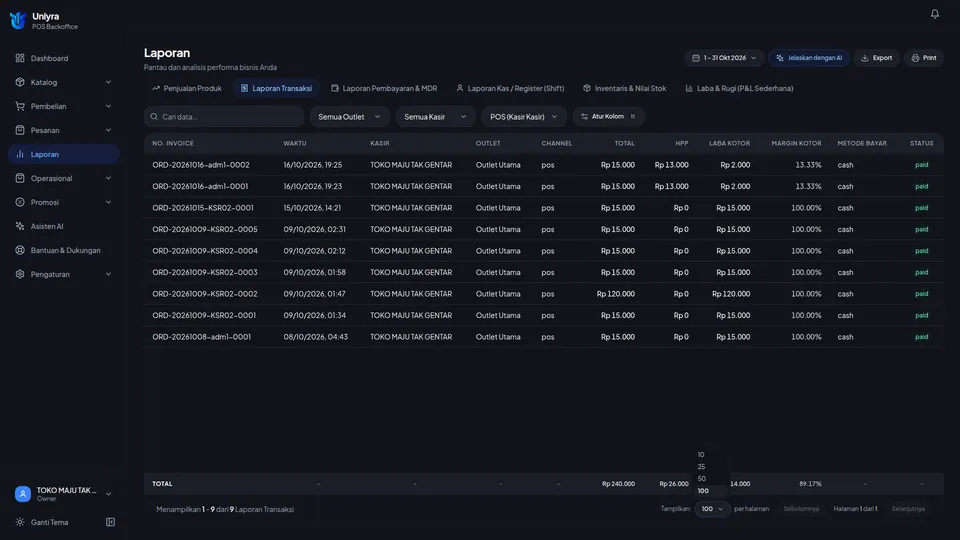This screenshot has width=960, height=540.
Task: Expand the Operasional menu chevron
Action: (108, 178)
